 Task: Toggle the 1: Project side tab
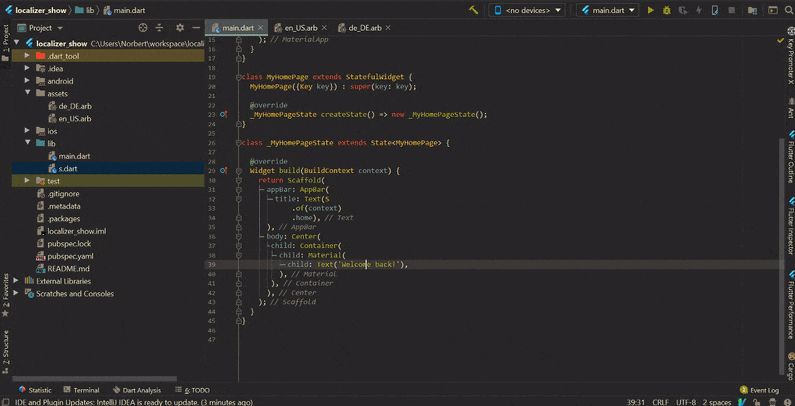(5, 43)
